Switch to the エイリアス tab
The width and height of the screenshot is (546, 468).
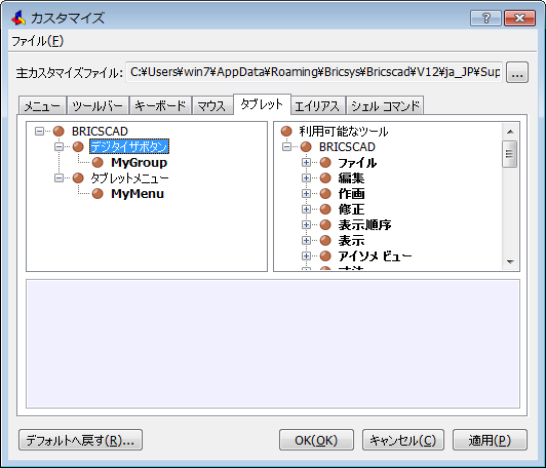tap(317, 106)
